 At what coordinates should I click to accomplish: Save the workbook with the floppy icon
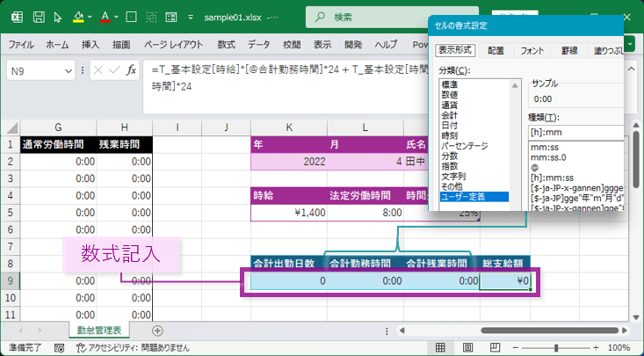pyautogui.click(x=39, y=18)
